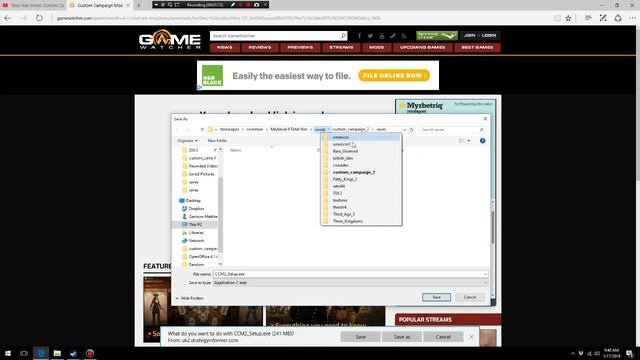
Task: Open the Save as type dropdown
Action: [x=350, y=282]
